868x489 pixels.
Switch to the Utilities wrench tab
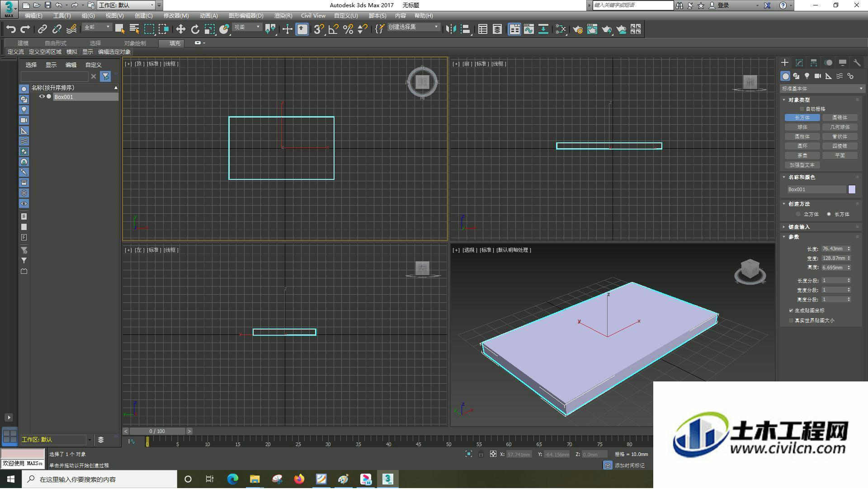point(857,63)
